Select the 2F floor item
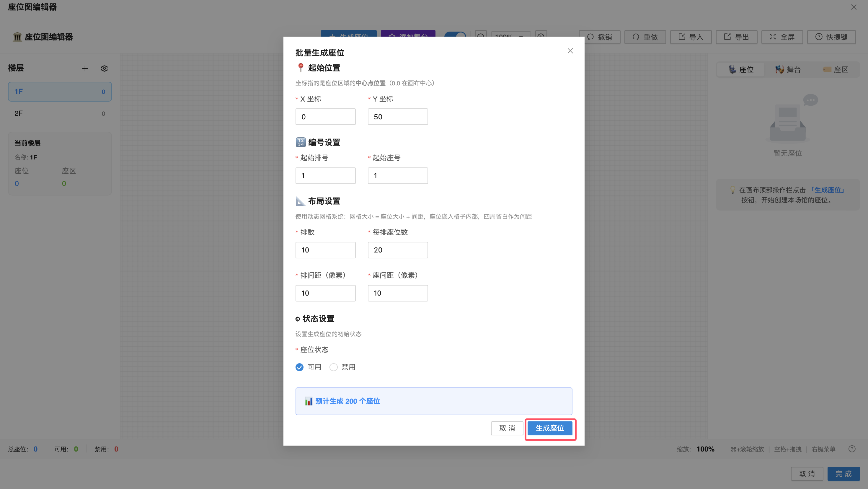The height and width of the screenshot is (489, 868). point(60,114)
